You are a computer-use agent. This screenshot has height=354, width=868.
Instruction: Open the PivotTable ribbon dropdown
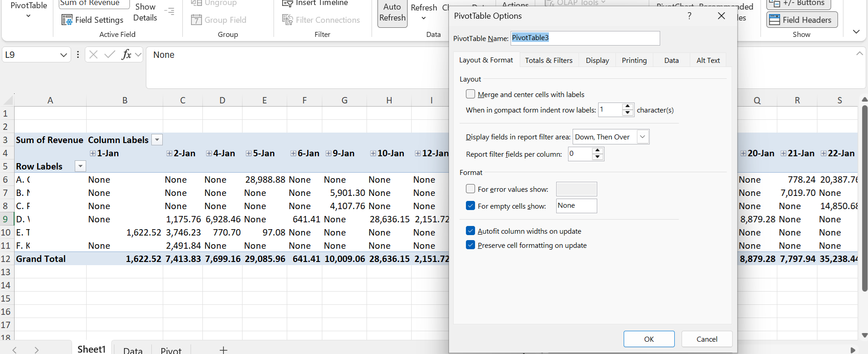click(x=28, y=16)
